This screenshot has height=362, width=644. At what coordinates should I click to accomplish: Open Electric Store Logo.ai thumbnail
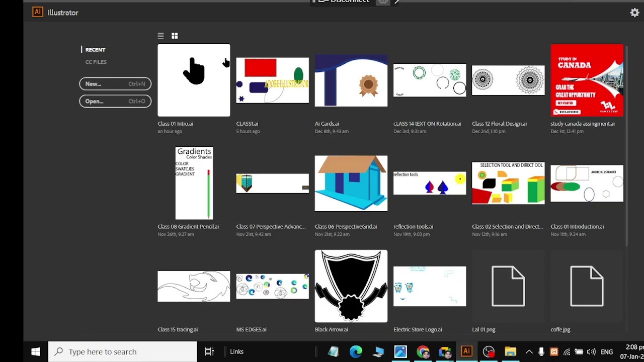click(x=430, y=287)
